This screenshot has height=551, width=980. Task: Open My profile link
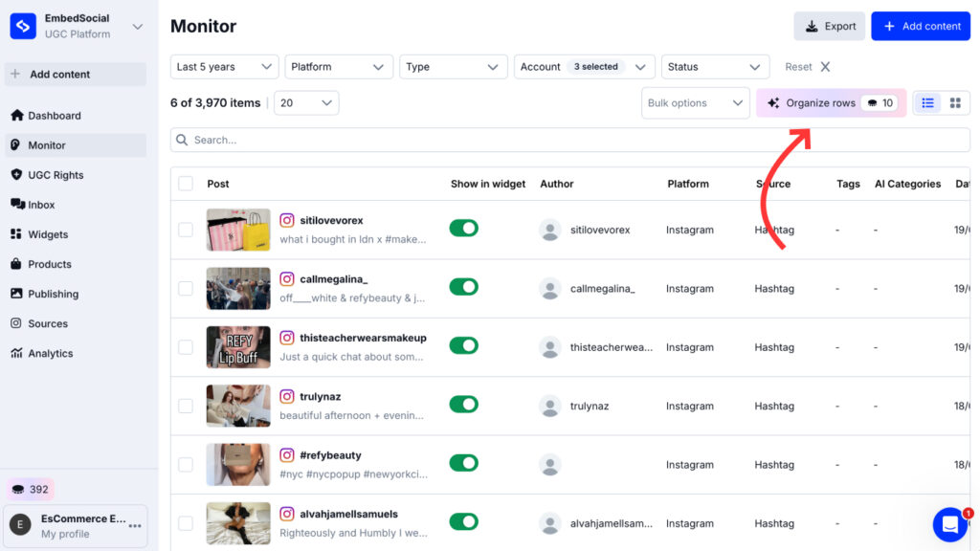tap(65, 534)
